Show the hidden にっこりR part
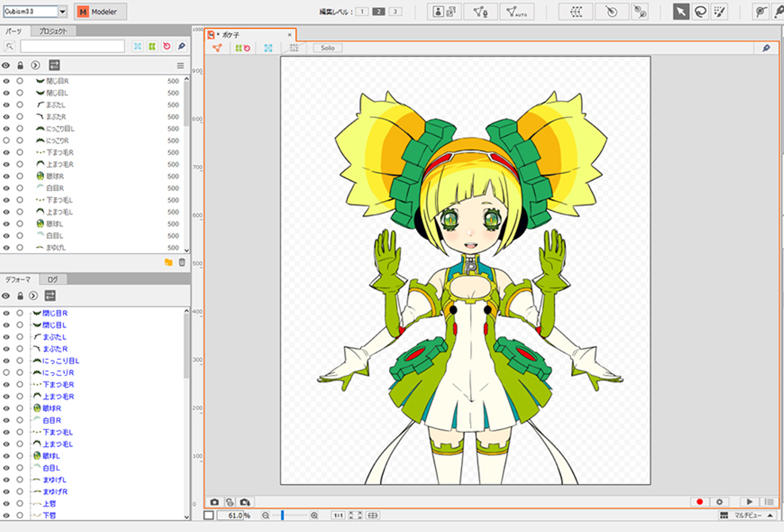The image size is (784, 532). 7,140
